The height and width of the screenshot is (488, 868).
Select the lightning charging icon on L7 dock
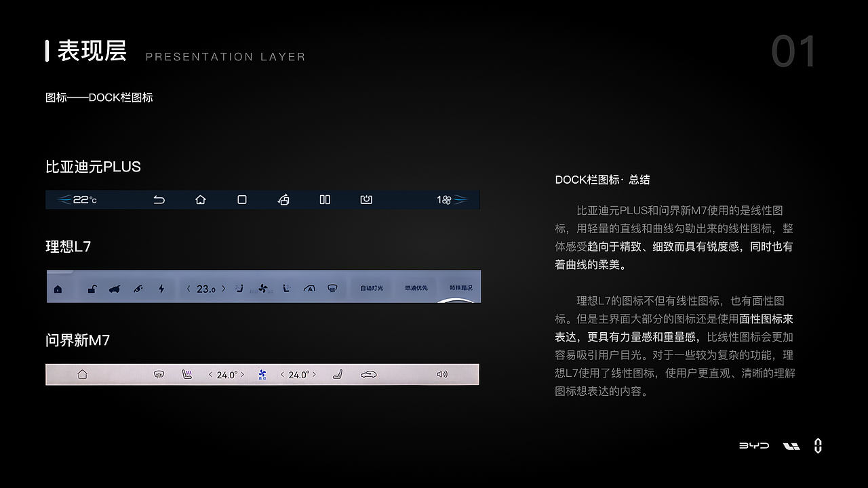[x=161, y=288]
